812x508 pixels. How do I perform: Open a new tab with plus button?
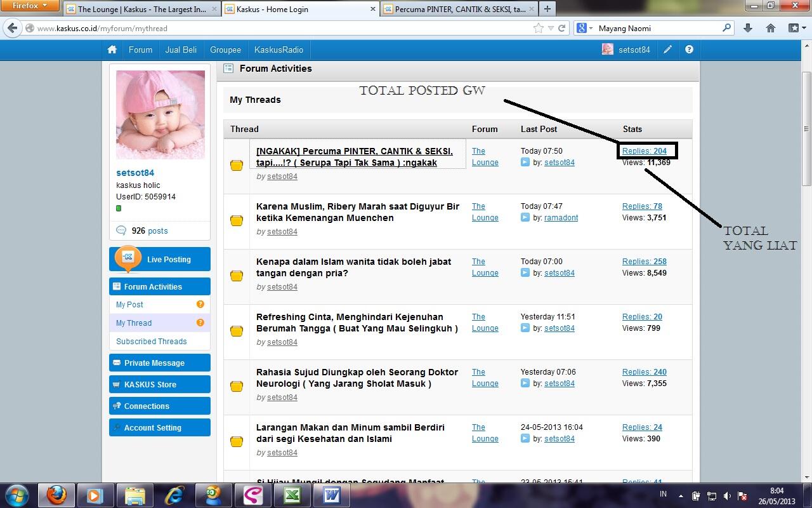tap(547, 9)
